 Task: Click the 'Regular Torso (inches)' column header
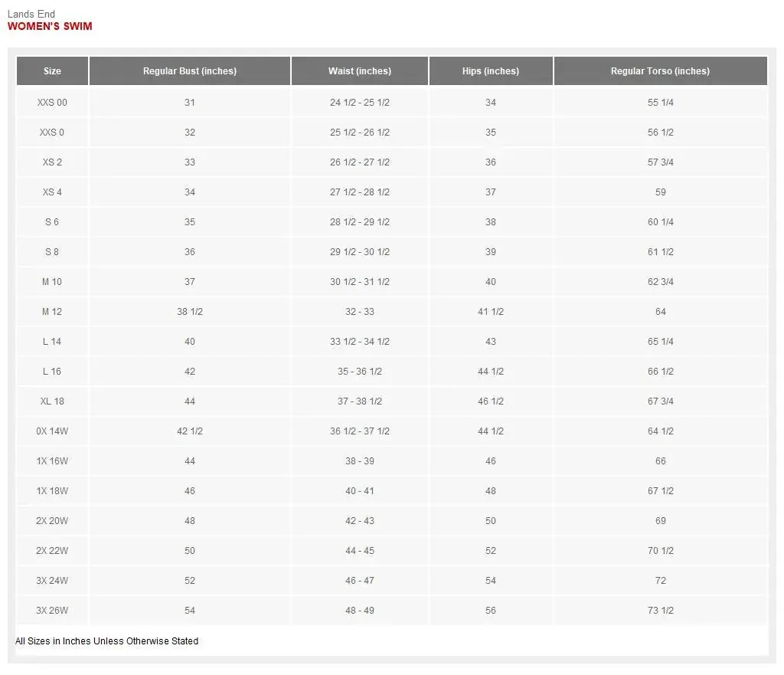(x=660, y=71)
